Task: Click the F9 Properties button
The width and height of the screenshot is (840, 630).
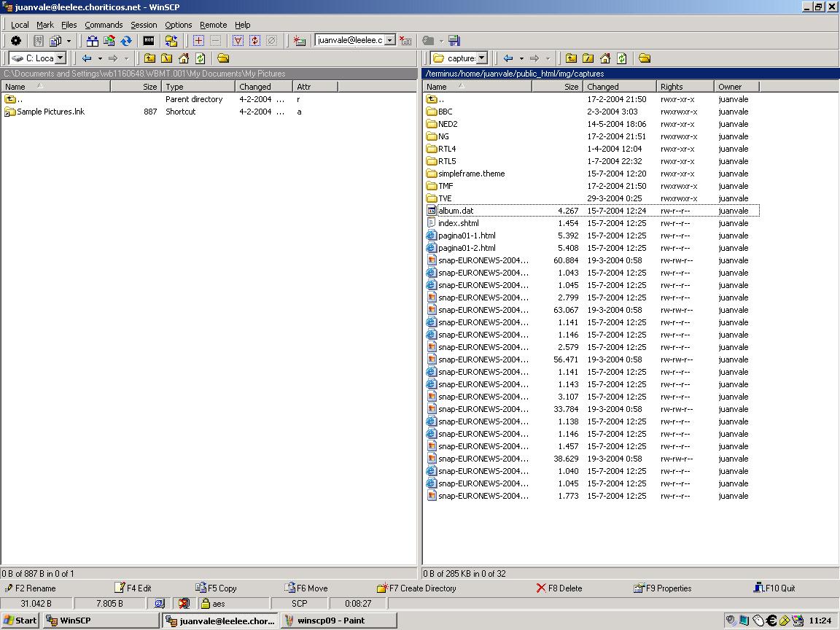Action: click(x=662, y=588)
